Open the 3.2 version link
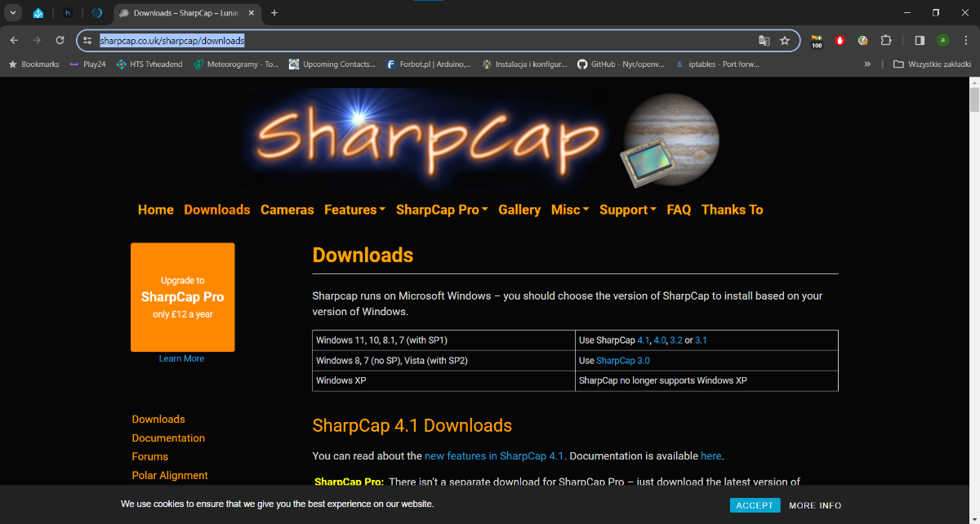This screenshot has height=524, width=980. (x=675, y=340)
